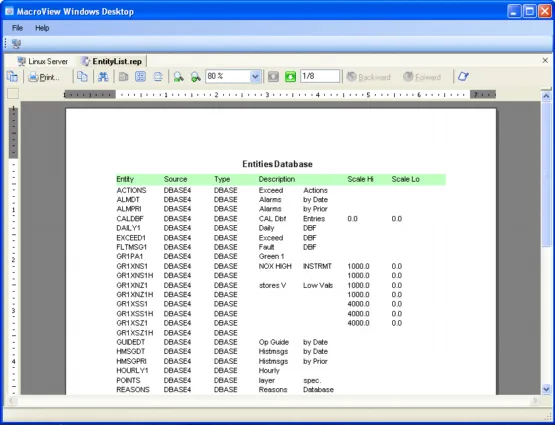
Task: Click the Description column header
Action: [x=277, y=179]
